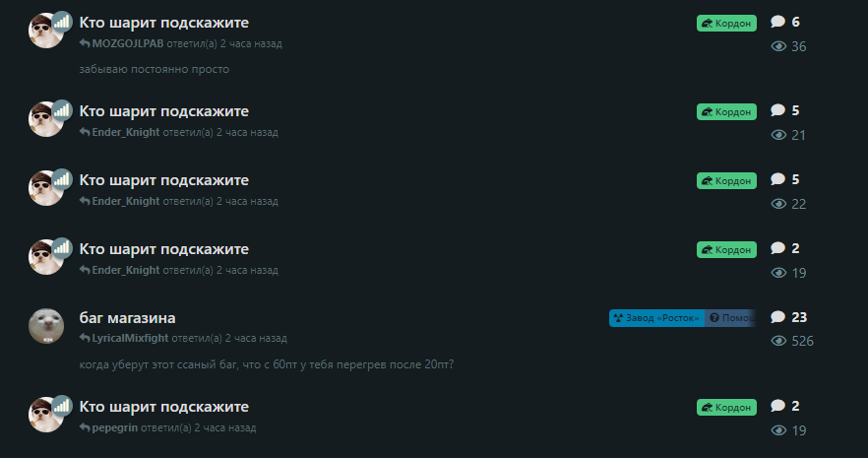The height and width of the screenshot is (458, 868).
Task: Open the avatar of the last Кто шарит topic
Action: coord(46,415)
